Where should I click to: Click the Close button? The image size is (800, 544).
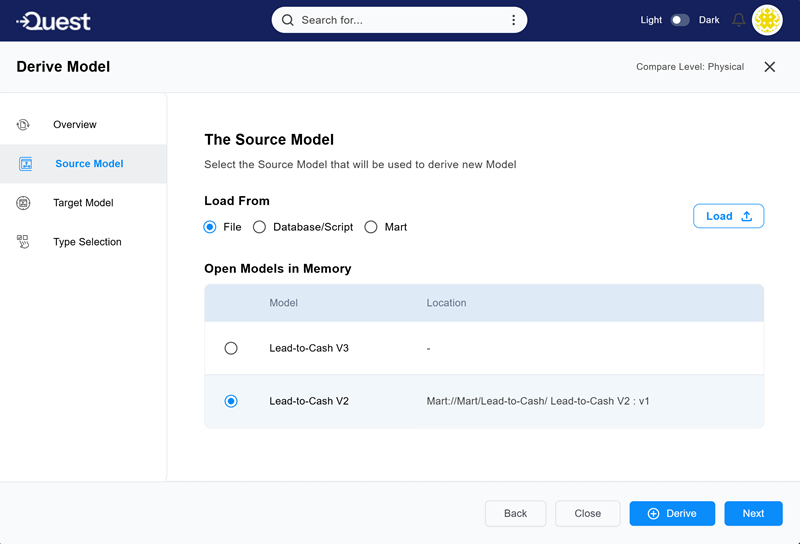588,513
